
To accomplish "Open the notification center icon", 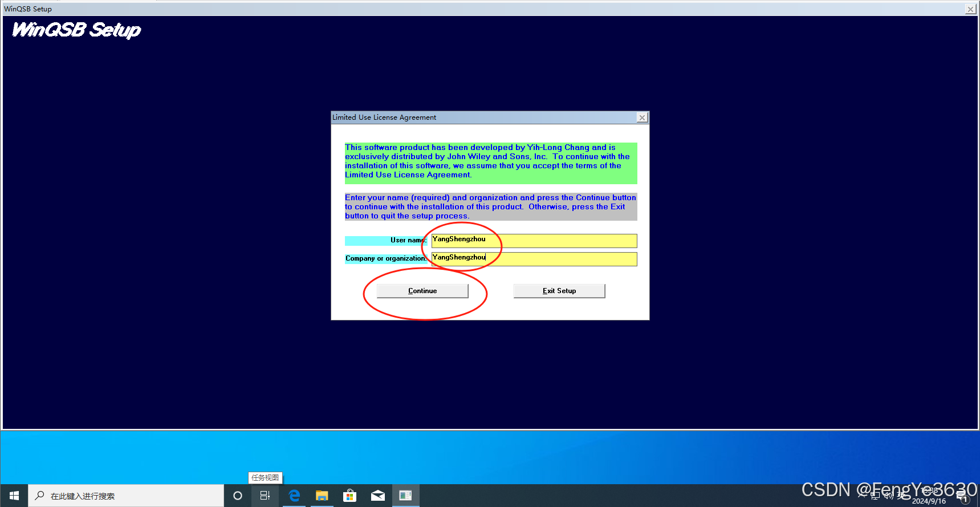I will 963,496.
